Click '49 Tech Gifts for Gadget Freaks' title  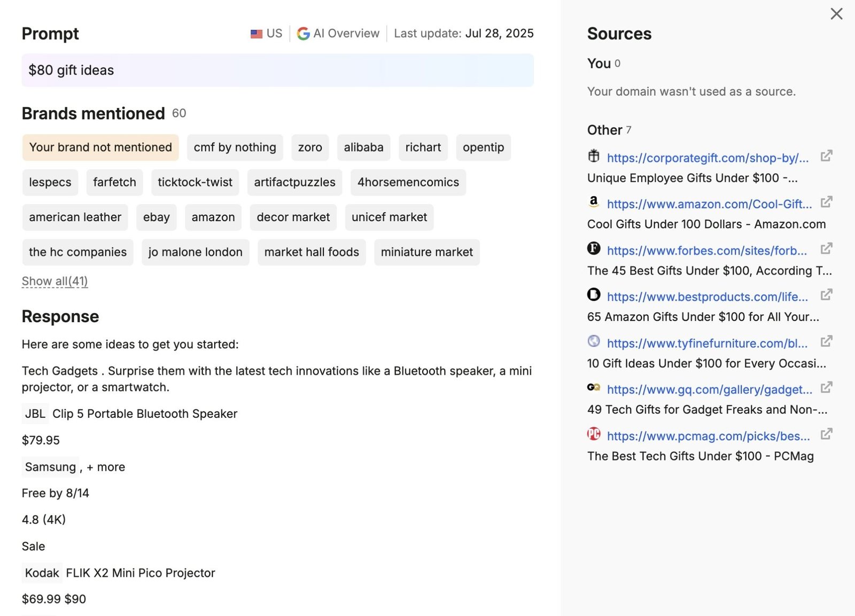(708, 410)
